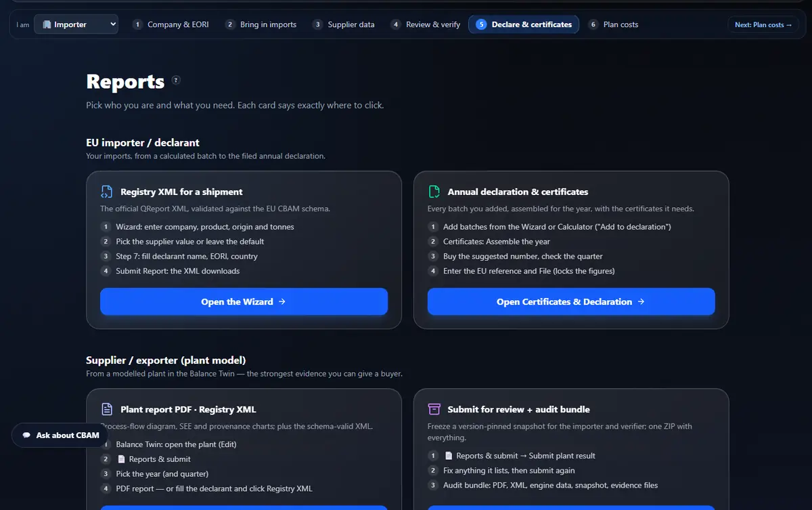812x510 pixels.
Task: Click 'Fix anything it lists, then submit again'
Action: [509, 470]
